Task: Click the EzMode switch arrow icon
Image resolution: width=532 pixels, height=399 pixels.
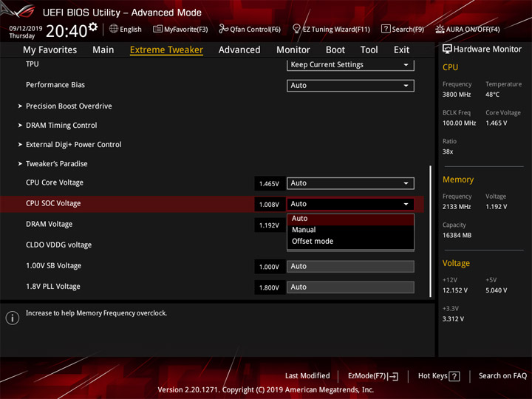Action: tap(393, 376)
